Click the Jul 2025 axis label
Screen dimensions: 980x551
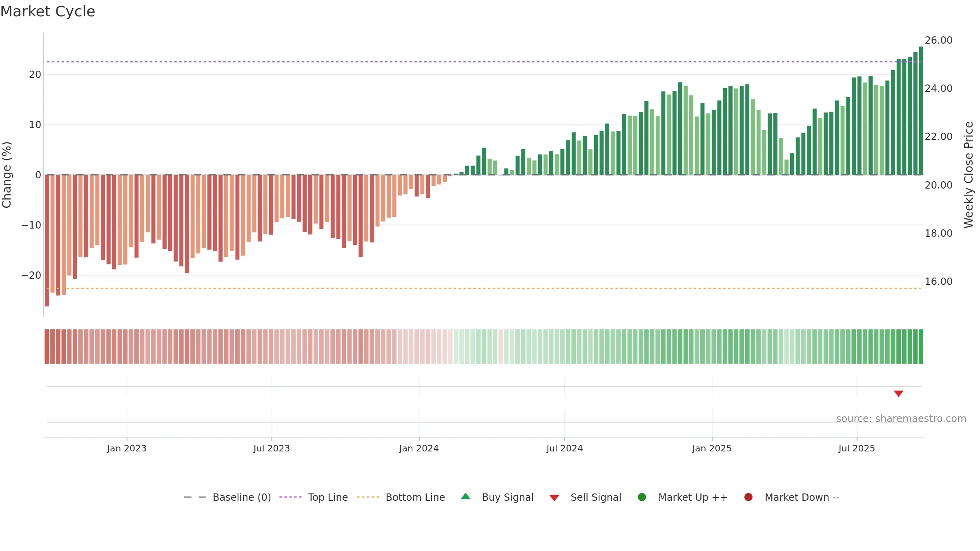click(x=857, y=448)
